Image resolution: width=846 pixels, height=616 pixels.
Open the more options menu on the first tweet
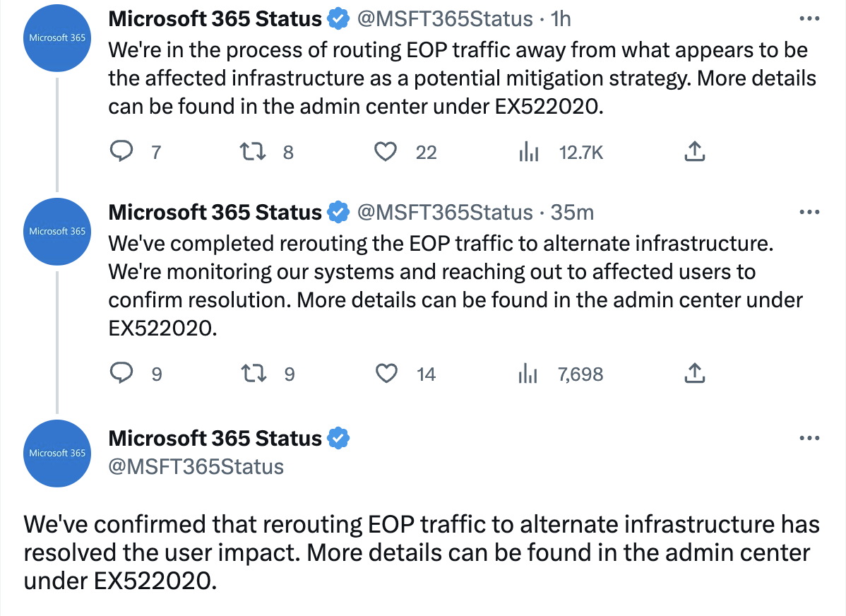tap(809, 18)
